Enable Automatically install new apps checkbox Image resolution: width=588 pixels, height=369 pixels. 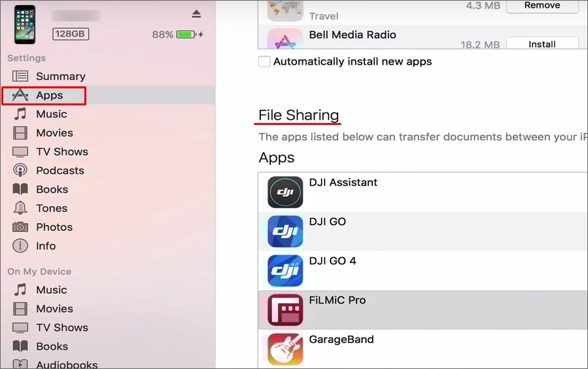pyautogui.click(x=264, y=61)
